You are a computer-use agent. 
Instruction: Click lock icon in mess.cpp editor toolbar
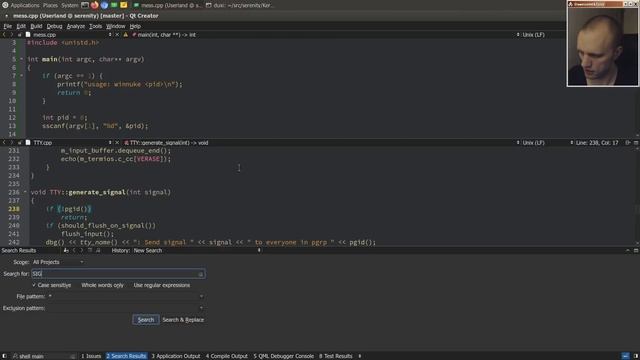(x=19, y=35)
